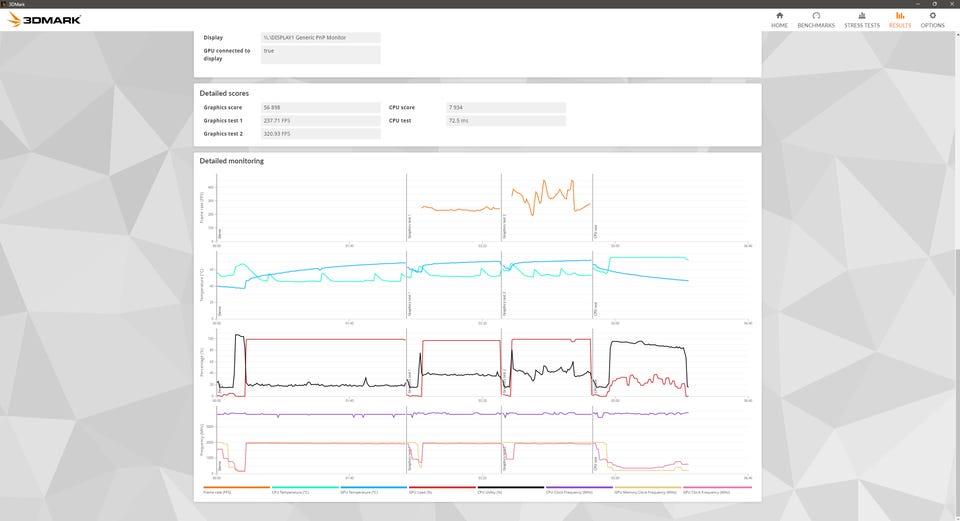Click the CPU test label

pos(400,121)
